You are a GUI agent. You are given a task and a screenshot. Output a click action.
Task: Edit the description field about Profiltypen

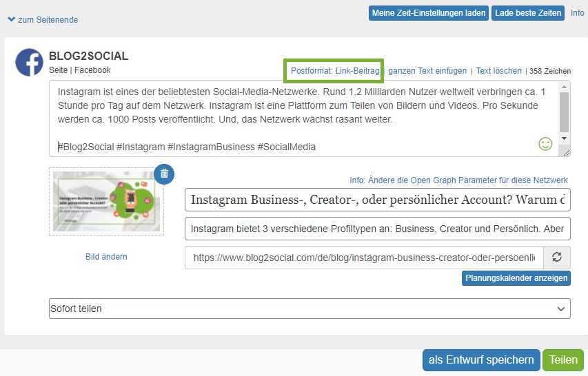[x=378, y=229]
